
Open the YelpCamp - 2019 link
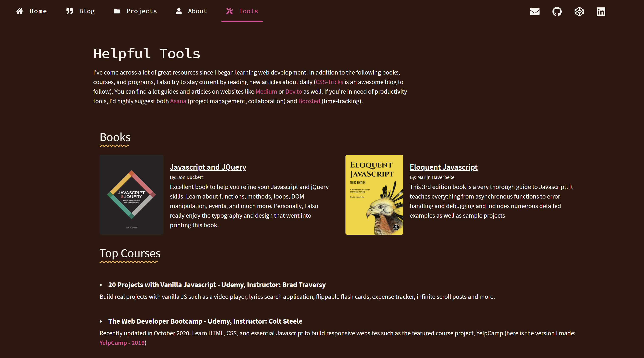pyautogui.click(x=122, y=342)
